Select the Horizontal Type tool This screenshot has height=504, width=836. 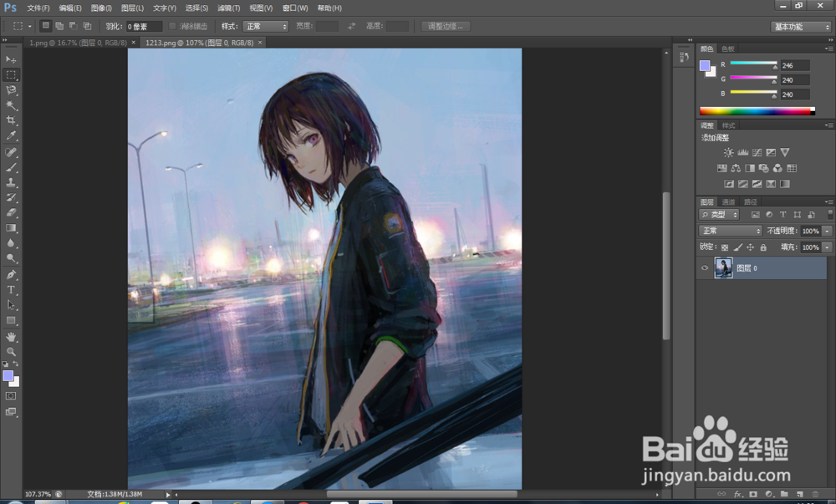[11, 290]
